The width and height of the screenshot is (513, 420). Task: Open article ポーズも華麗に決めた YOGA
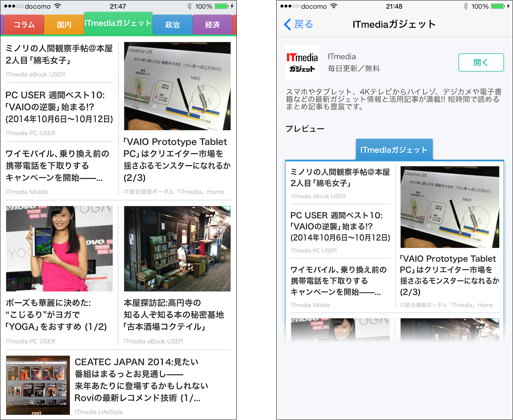coord(56,315)
